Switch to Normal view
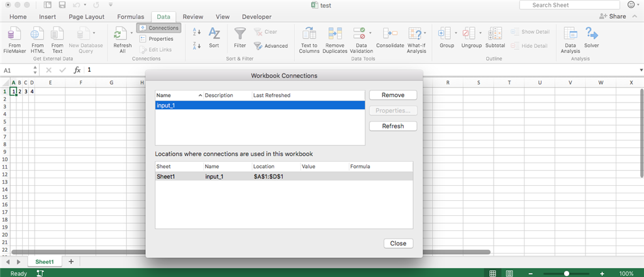The height and width of the screenshot is (277, 644). tap(493, 273)
